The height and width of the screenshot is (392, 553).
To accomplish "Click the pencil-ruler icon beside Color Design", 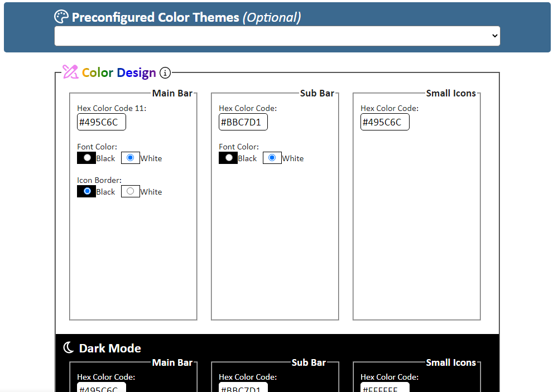I will point(70,72).
